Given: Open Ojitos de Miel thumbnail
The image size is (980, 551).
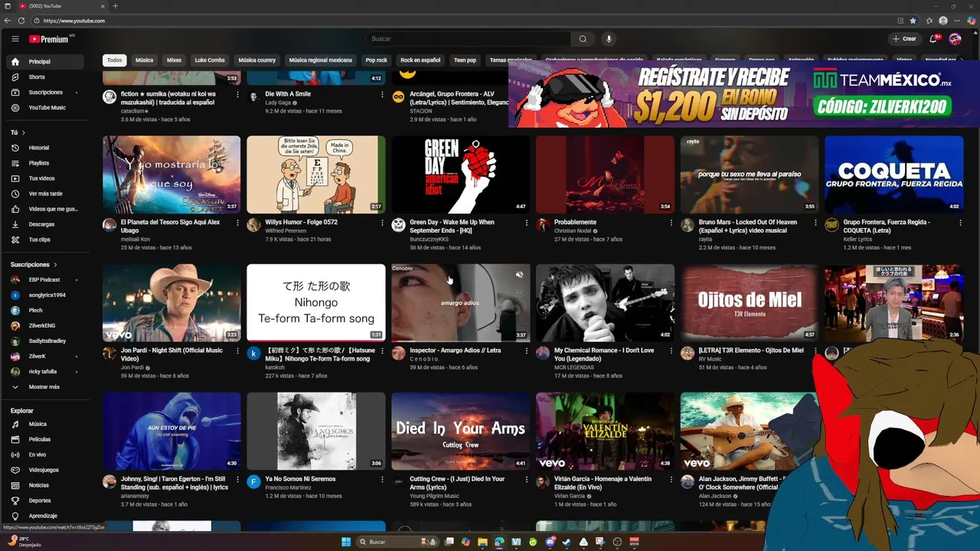Looking at the screenshot, I should pos(750,303).
